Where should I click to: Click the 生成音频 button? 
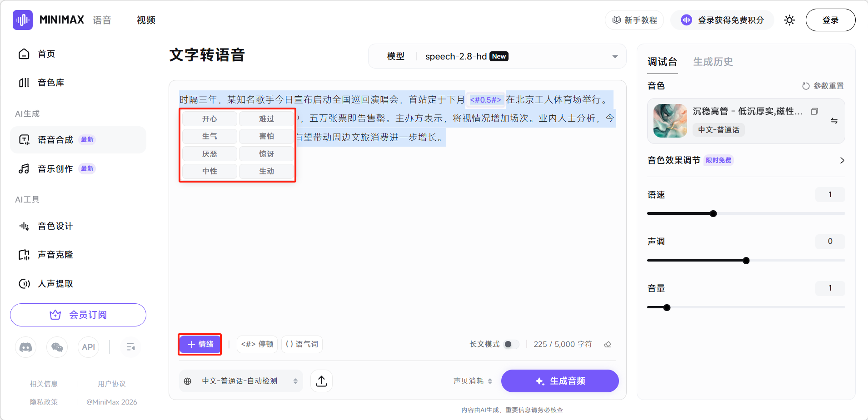click(x=559, y=381)
